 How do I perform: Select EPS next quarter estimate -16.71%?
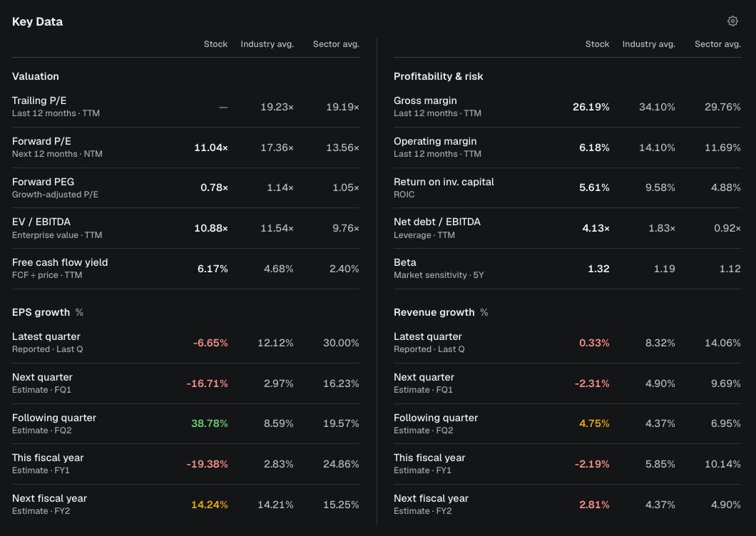208,383
